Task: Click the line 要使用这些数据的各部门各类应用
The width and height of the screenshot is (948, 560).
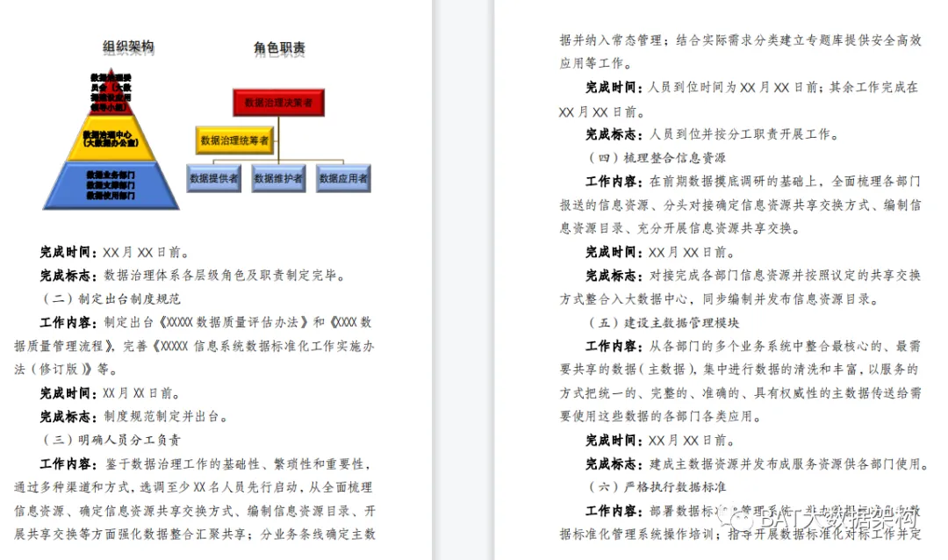Action: [661, 417]
